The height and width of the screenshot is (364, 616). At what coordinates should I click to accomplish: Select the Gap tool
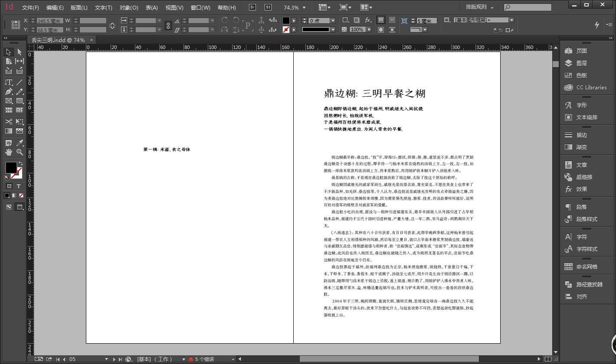[x=20, y=61]
